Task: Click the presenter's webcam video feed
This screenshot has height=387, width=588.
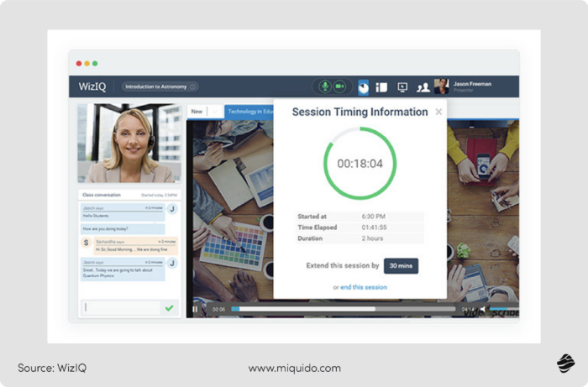Action: [x=129, y=143]
